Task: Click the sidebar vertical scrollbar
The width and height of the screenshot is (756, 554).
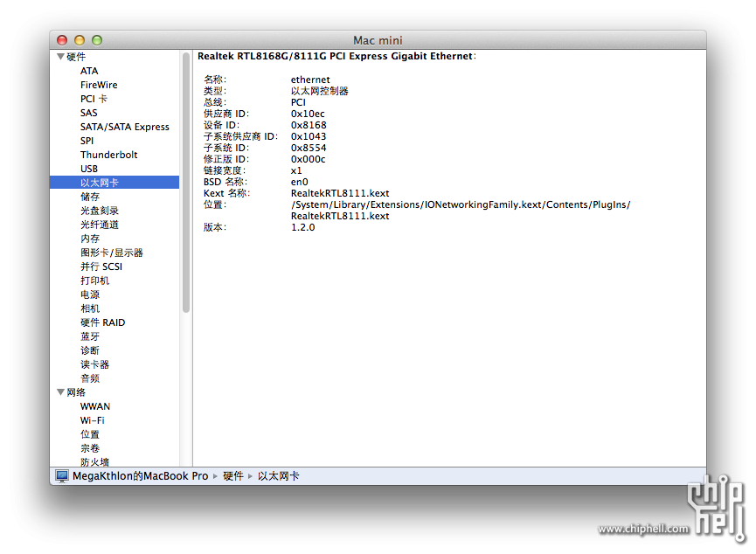Action: coord(186,183)
